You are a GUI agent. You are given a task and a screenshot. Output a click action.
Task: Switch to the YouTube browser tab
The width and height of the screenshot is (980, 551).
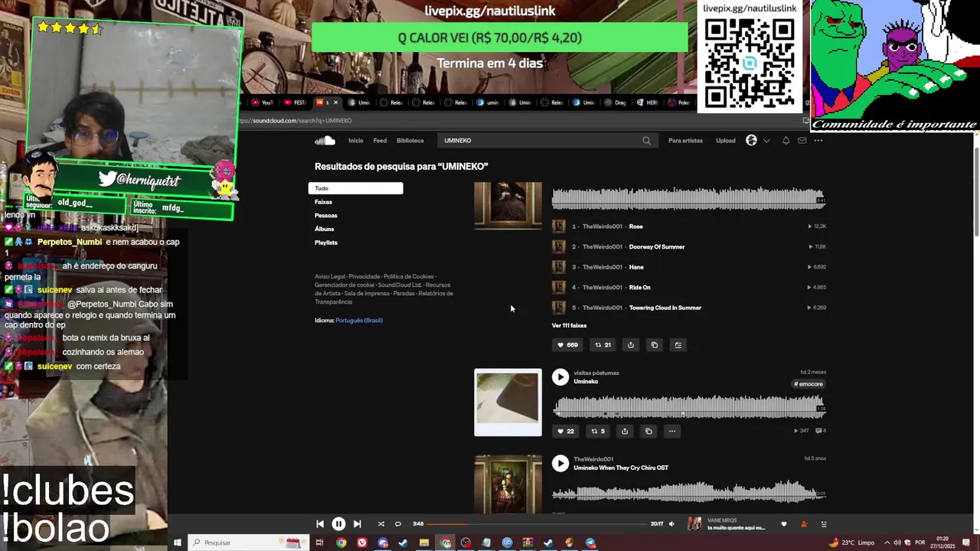point(263,103)
